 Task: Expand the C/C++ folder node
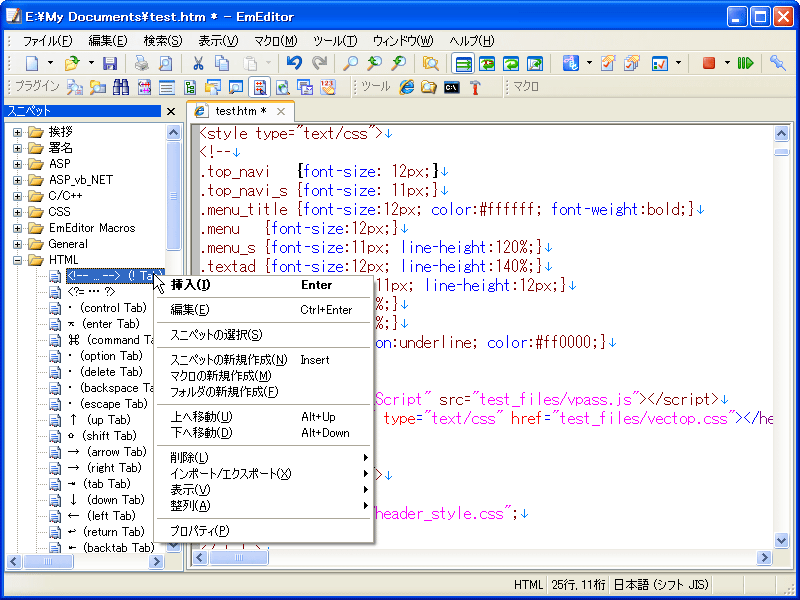coord(18,196)
